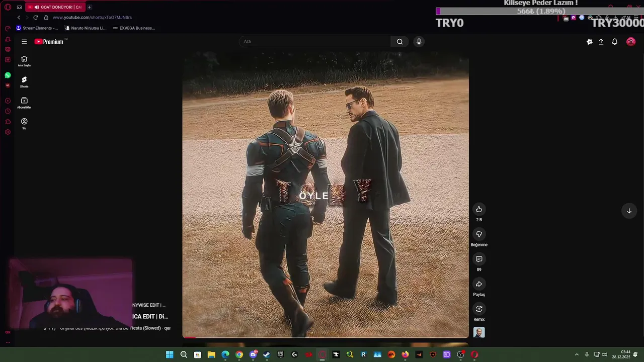Open YouTube notifications bell
The height and width of the screenshot is (362, 644).
pyautogui.click(x=614, y=42)
